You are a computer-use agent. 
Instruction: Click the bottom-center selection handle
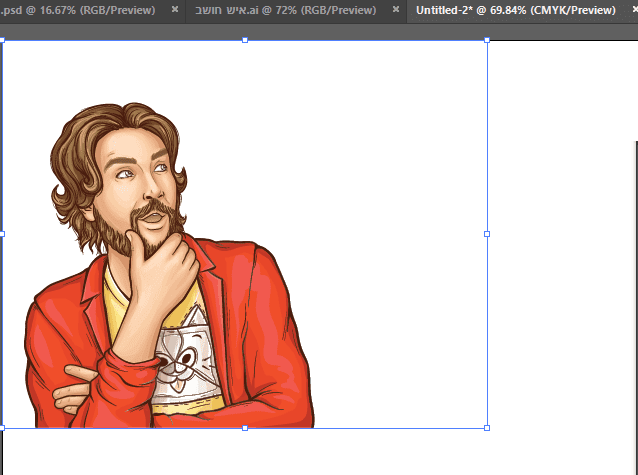(x=245, y=428)
